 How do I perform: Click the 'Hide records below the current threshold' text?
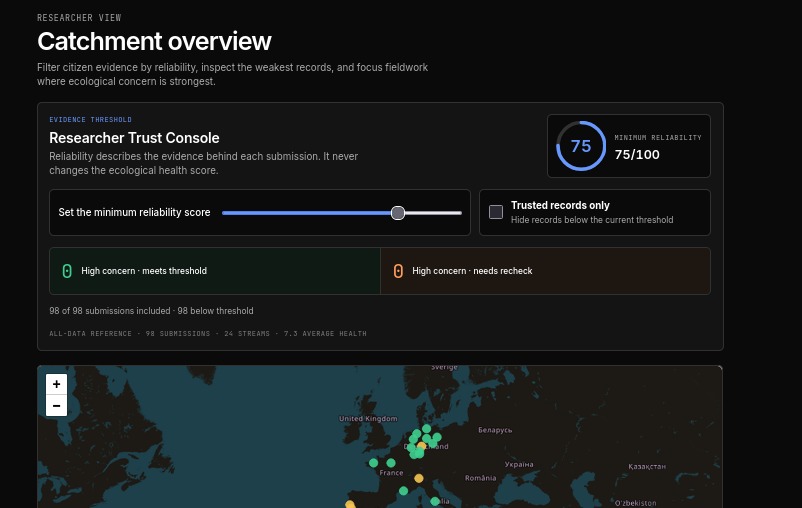[592, 219]
